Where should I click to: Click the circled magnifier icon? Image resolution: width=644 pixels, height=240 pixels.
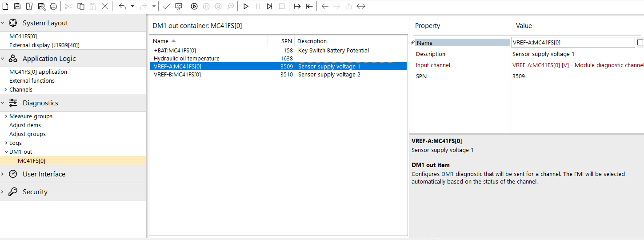pyautogui.click(x=230, y=6)
